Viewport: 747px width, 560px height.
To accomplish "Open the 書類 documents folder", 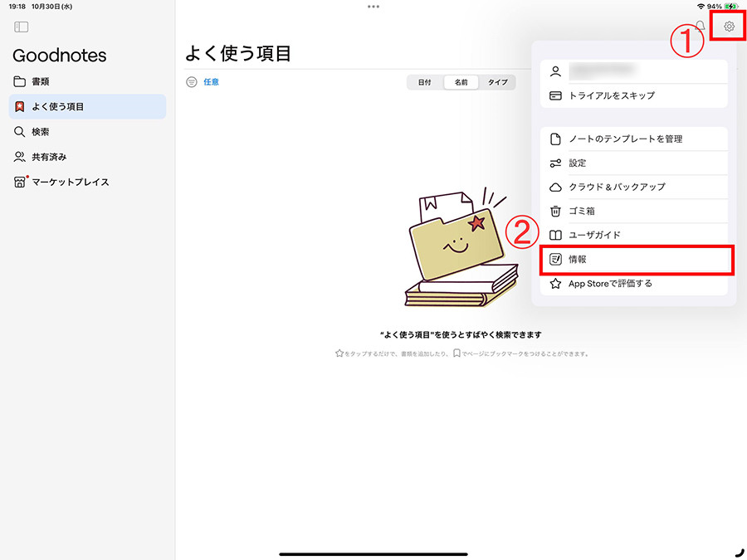I will [x=87, y=81].
